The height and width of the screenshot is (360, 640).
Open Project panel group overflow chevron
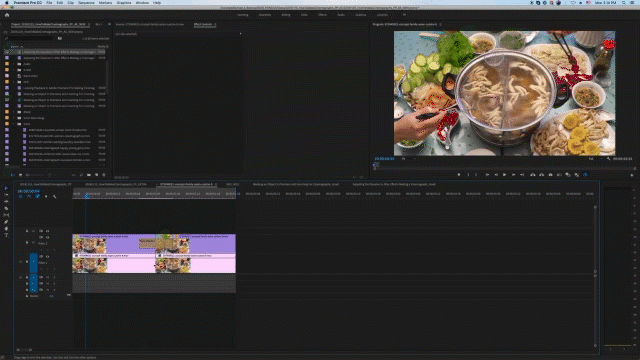109,24
